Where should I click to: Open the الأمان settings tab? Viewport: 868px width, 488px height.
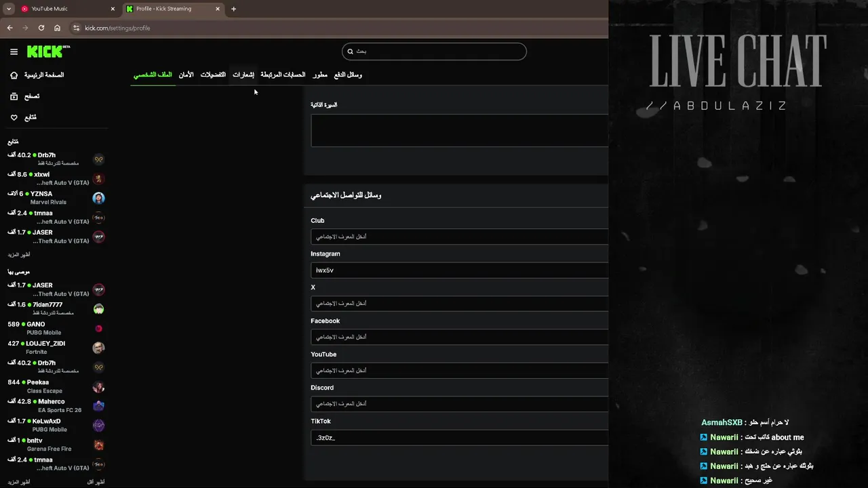point(186,75)
